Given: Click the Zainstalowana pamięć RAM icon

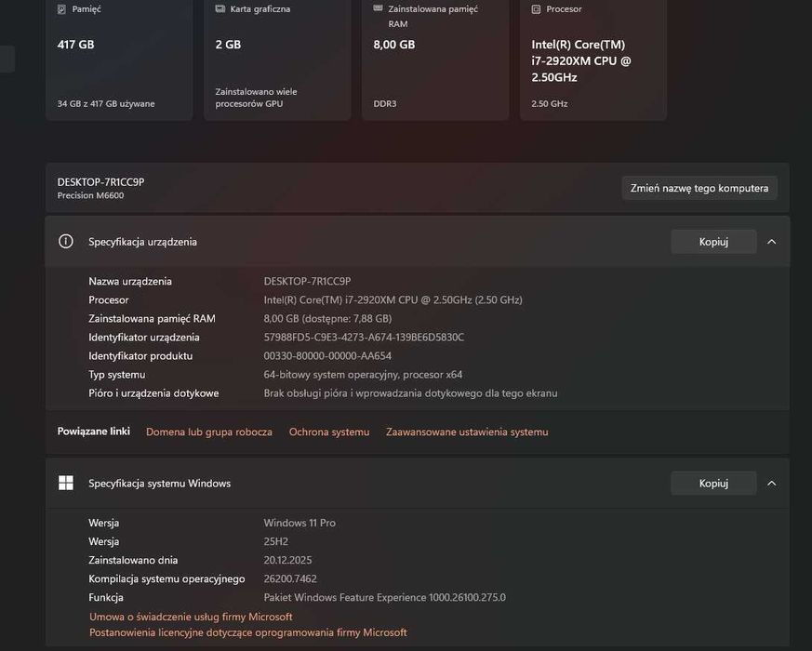Looking at the screenshot, I should pos(378,7).
